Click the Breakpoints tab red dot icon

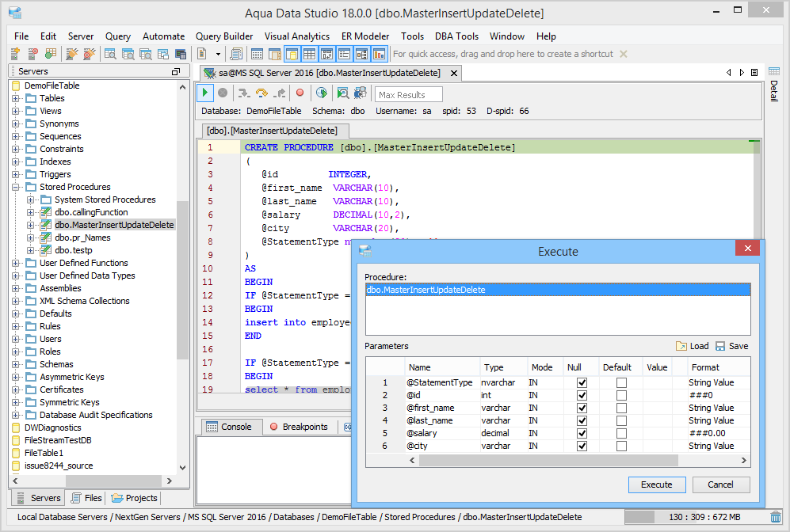coord(273,427)
